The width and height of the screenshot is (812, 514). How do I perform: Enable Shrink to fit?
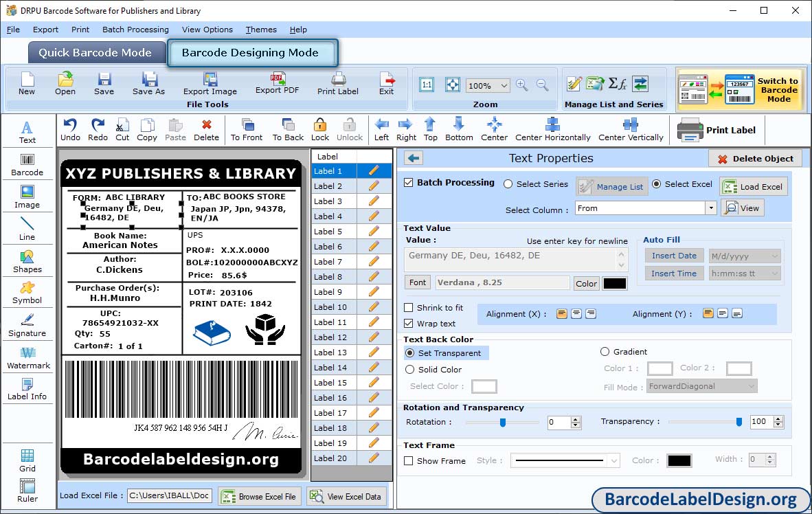[x=409, y=308]
